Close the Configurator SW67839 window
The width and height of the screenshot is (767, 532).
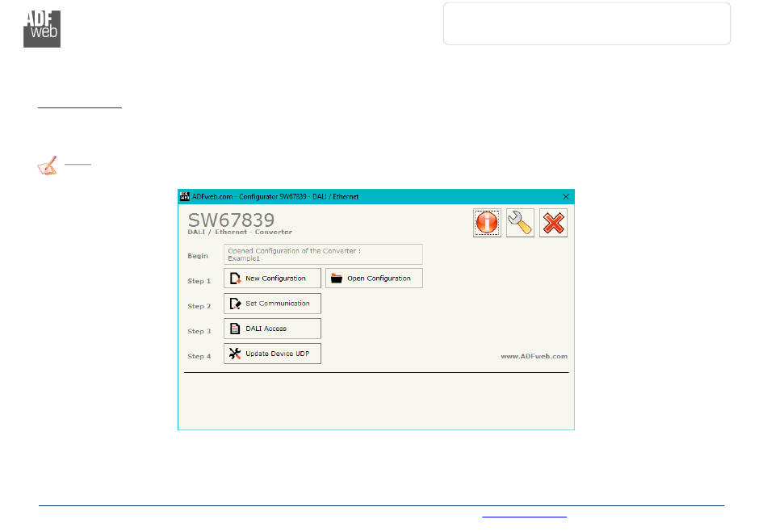[x=566, y=196]
